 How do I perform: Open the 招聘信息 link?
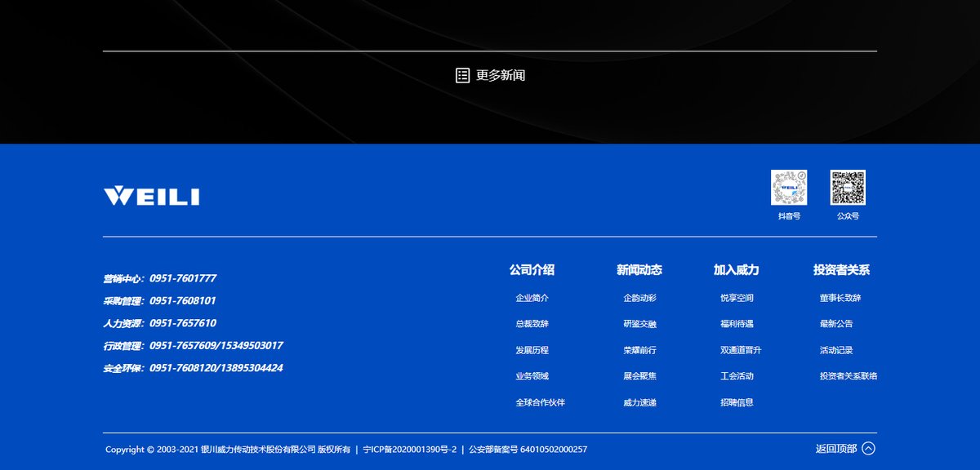click(737, 402)
